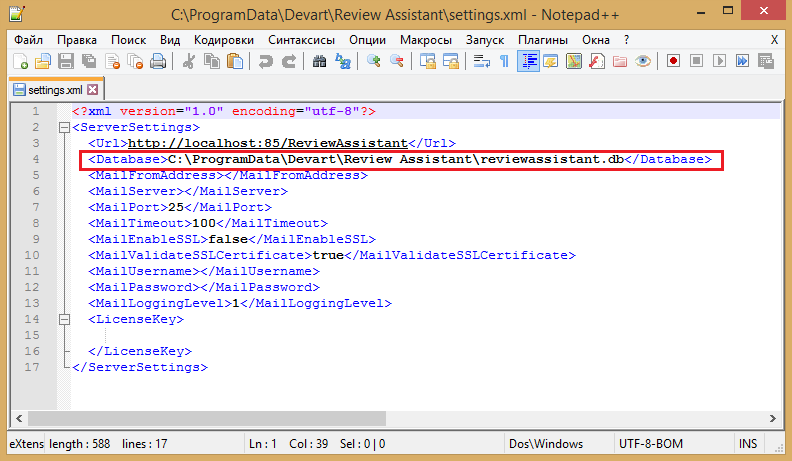
Task: Open the Файл menu
Action: [28, 40]
